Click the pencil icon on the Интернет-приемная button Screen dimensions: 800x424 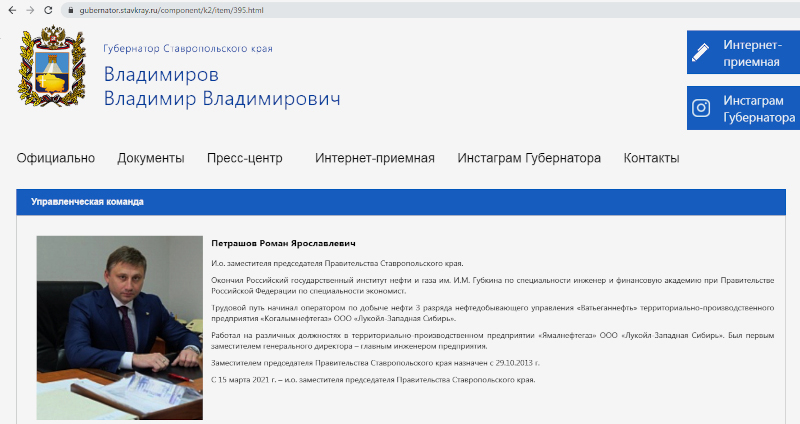701,52
